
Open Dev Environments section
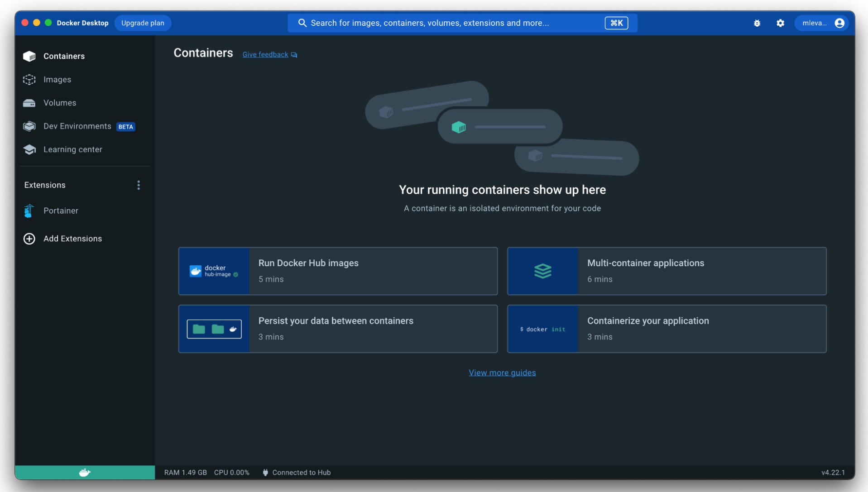(77, 126)
